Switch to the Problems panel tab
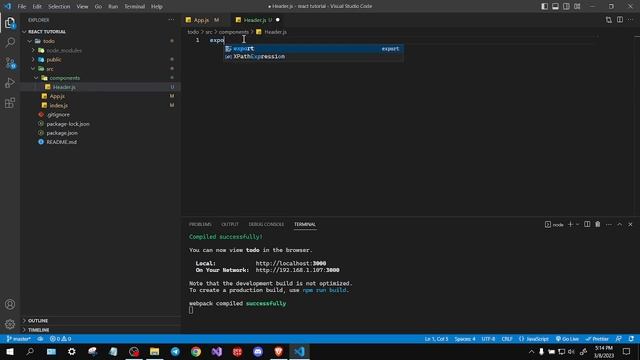Screen dimensions: 640x360 click(x=200, y=224)
